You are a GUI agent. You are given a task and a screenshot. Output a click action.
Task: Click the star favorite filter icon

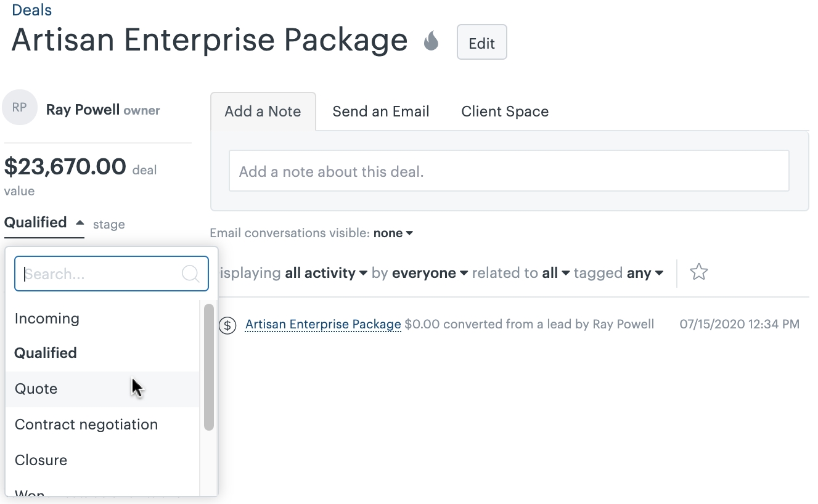click(698, 272)
